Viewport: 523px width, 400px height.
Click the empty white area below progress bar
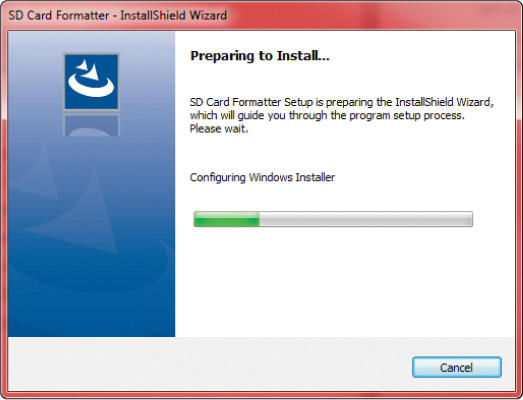(344, 284)
